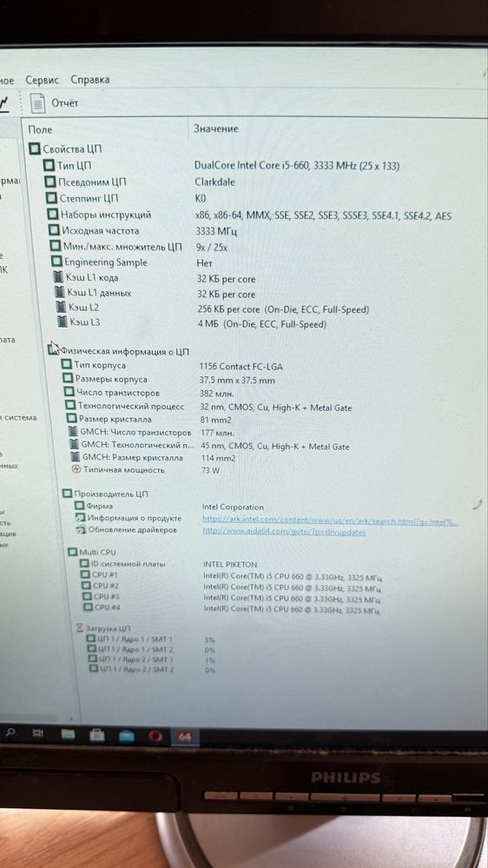
Task: Click the icon beside Размеры корпуса
Action: pos(68,379)
